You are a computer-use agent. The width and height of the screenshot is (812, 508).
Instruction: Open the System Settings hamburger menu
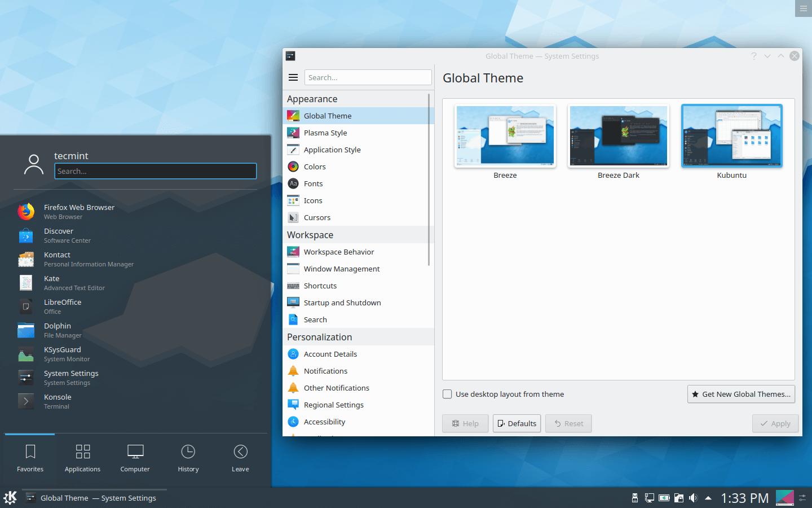tap(293, 77)
